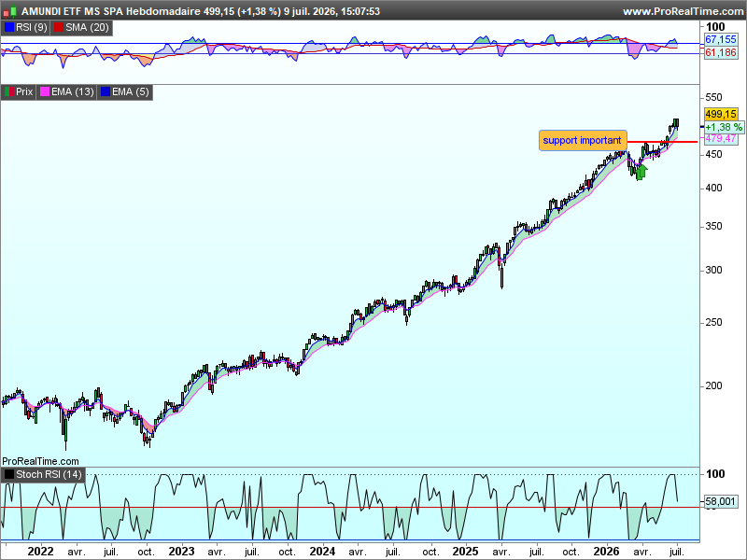Click the last candlestick near 499
This screenshot has width=747, height=560.
[676, 123]
